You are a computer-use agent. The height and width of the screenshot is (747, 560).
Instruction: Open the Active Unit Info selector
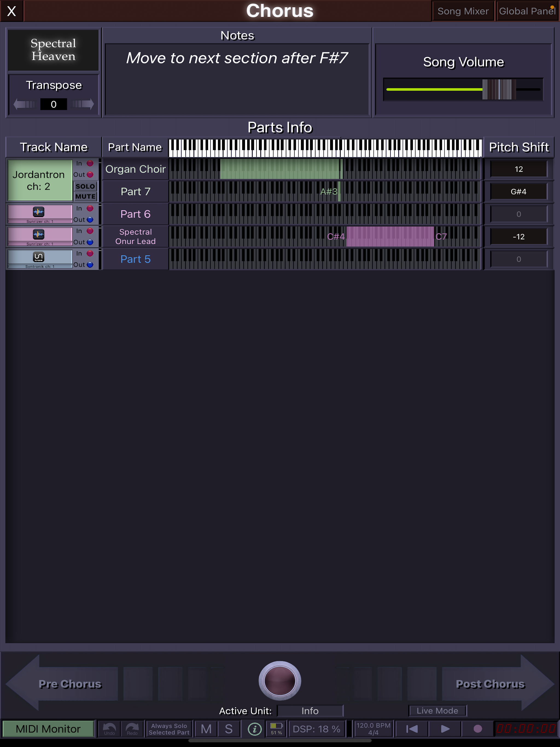click(310, 711)
